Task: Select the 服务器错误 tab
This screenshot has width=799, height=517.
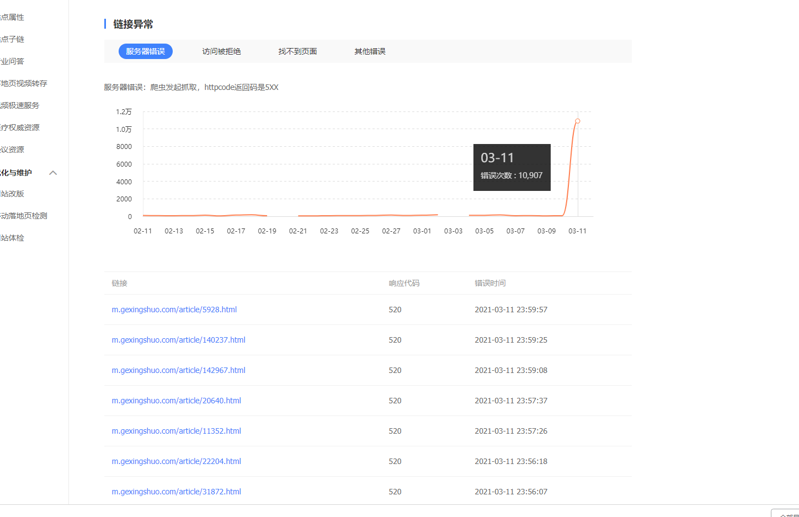Action: pyautogui.click(x=145, y=51)
